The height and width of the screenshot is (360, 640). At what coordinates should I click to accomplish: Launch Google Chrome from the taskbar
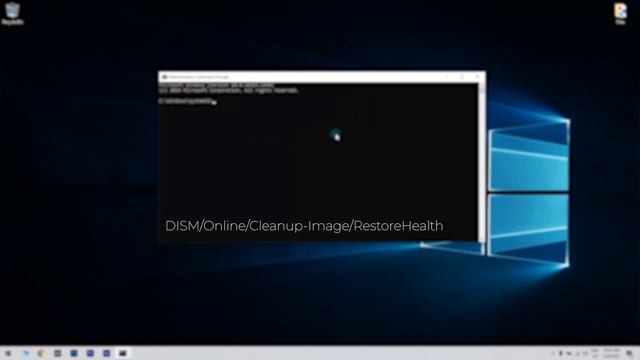coord(41,353)
